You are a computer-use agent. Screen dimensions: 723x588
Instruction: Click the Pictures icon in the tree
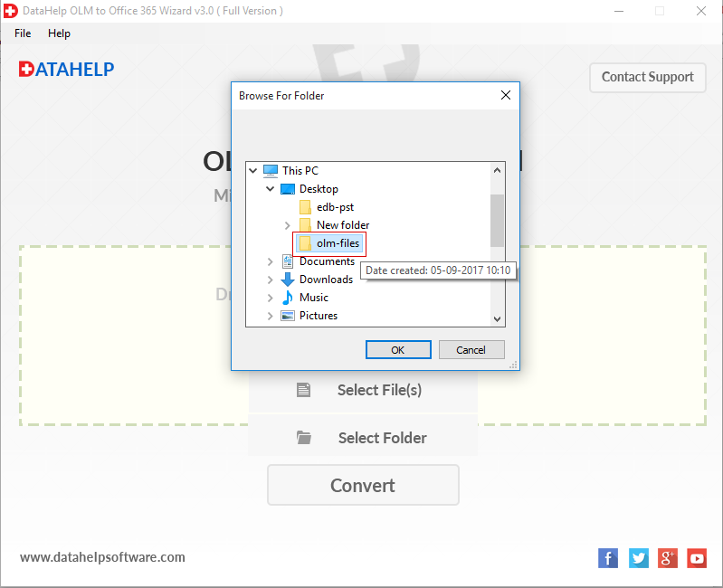coord(288,316)
